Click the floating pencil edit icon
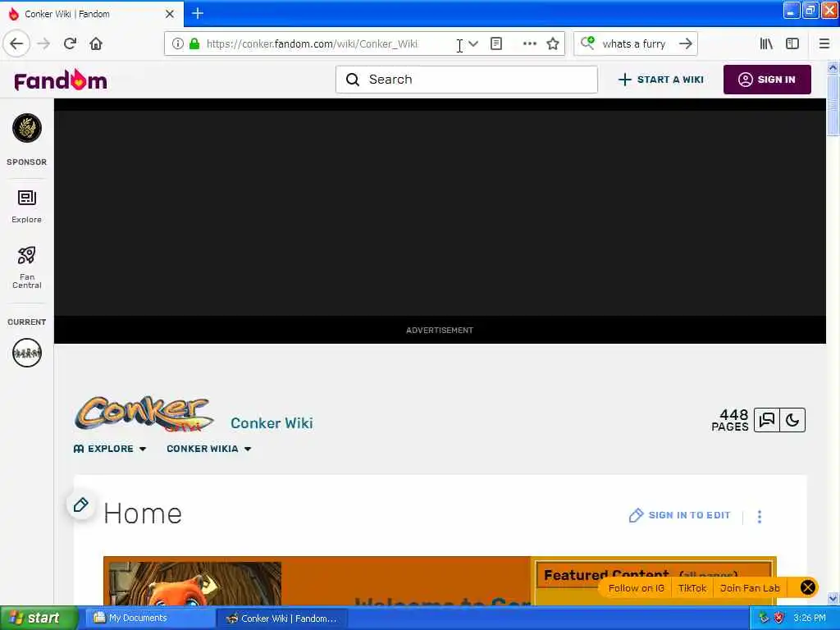The height and width of the screenshot is (630, 840). [x=81, y=504]
